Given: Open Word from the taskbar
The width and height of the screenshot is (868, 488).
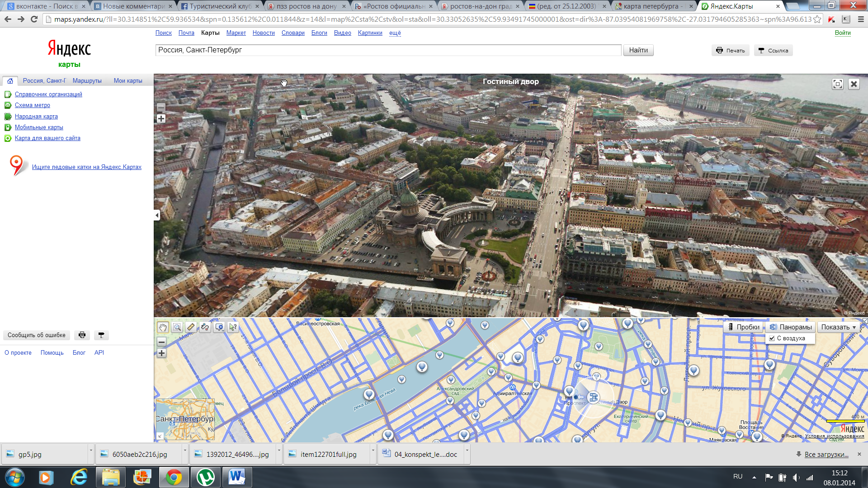Looking at the screenshot, I should [x=237, y=477].
